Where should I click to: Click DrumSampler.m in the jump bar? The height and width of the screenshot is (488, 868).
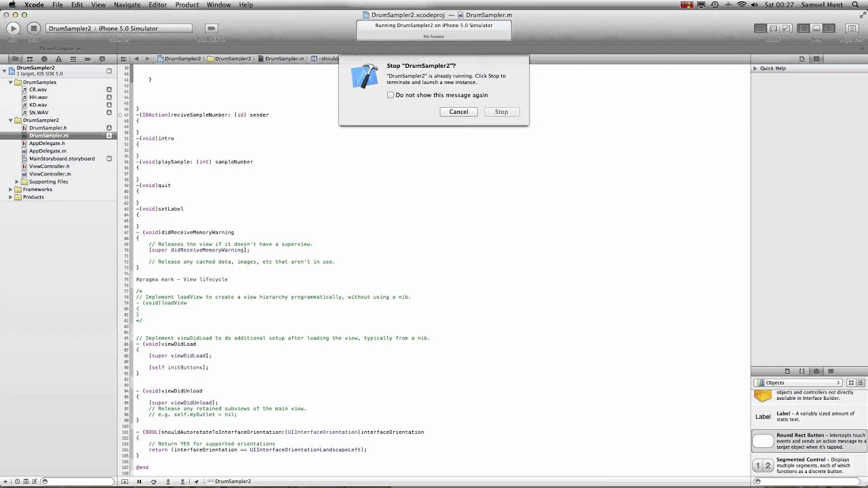(281, 59)
